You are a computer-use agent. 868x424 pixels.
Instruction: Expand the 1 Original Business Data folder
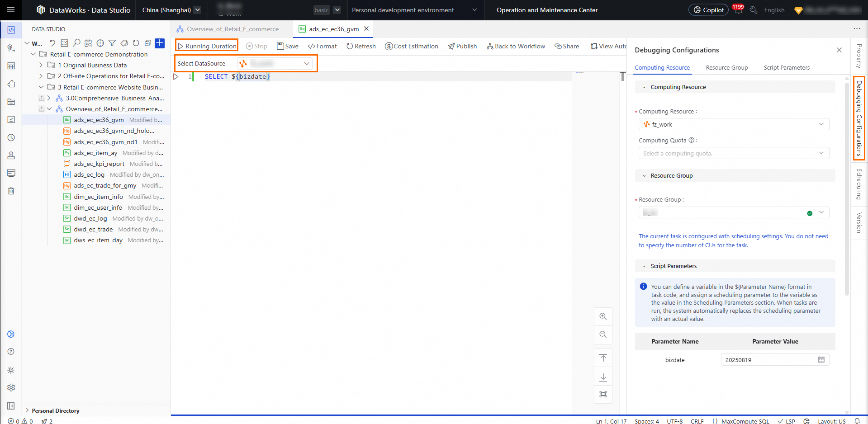click(41, 65)
